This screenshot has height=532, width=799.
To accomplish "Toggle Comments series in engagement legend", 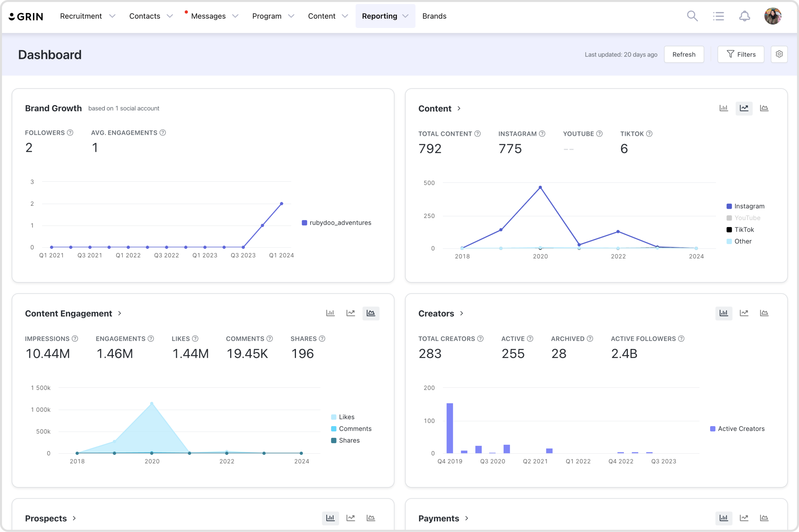I will coord(351,428).
